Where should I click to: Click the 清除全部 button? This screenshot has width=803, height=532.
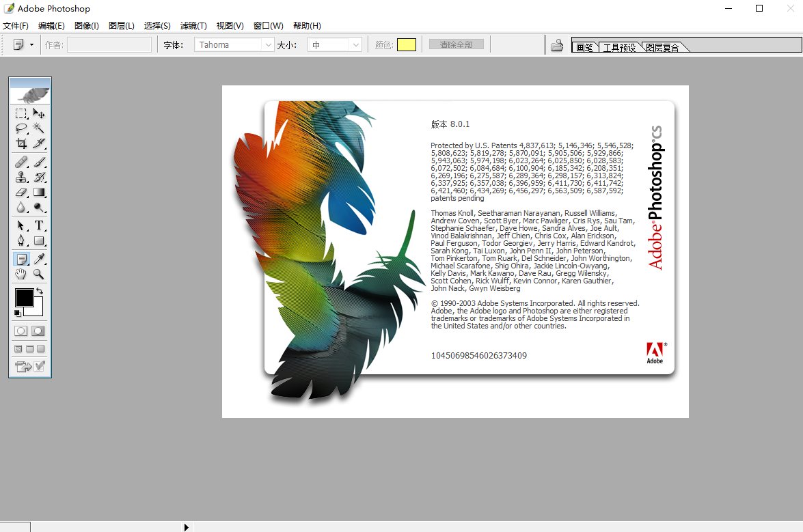(x=456, y=44)
